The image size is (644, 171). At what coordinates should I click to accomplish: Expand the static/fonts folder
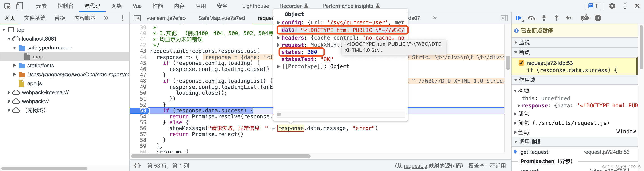(15, 66)
